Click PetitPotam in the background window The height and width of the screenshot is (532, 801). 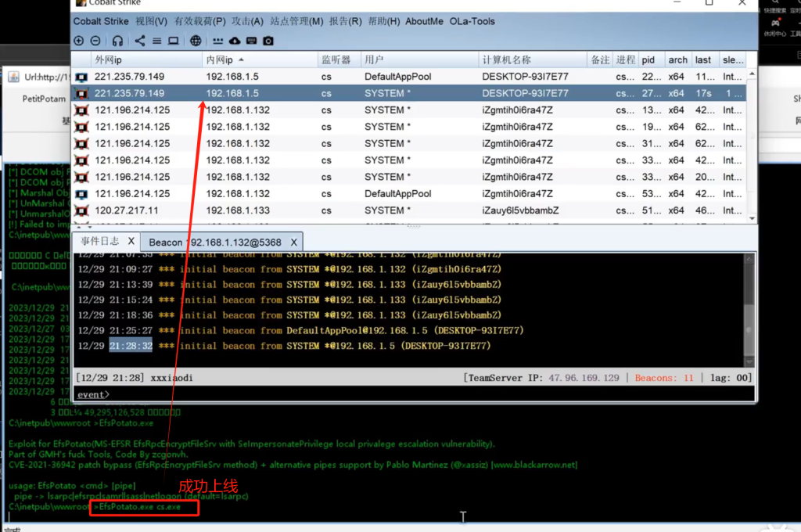(x=44, y=99)
